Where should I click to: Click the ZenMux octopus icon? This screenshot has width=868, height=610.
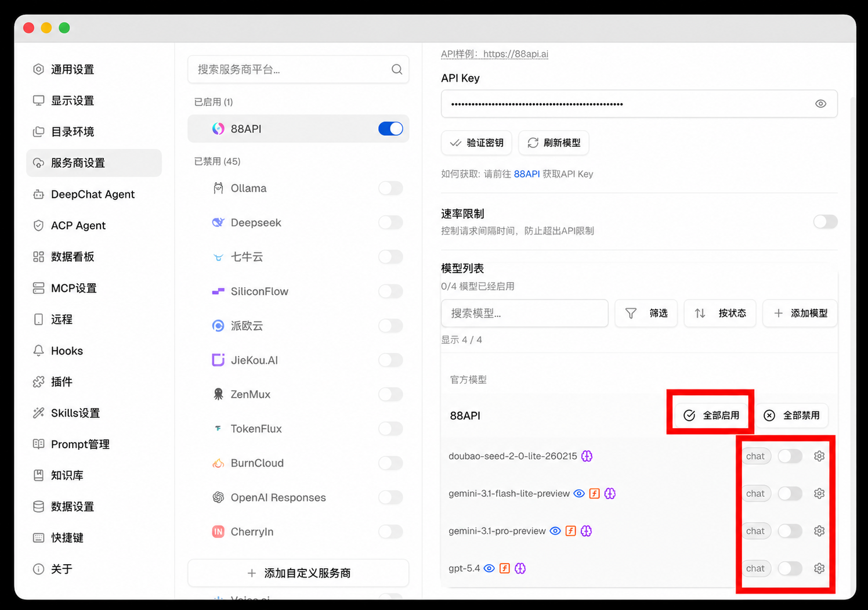tap(218, 395)
